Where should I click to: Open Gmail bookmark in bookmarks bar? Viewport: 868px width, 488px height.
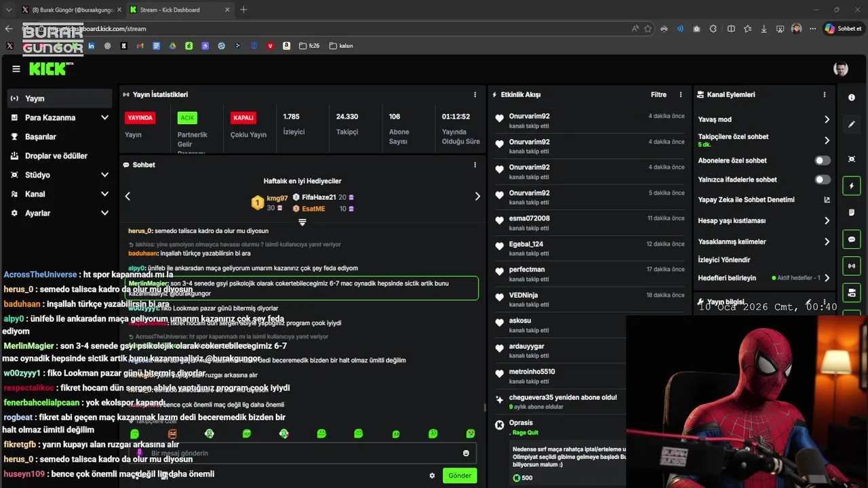click(x=140, y=46)
